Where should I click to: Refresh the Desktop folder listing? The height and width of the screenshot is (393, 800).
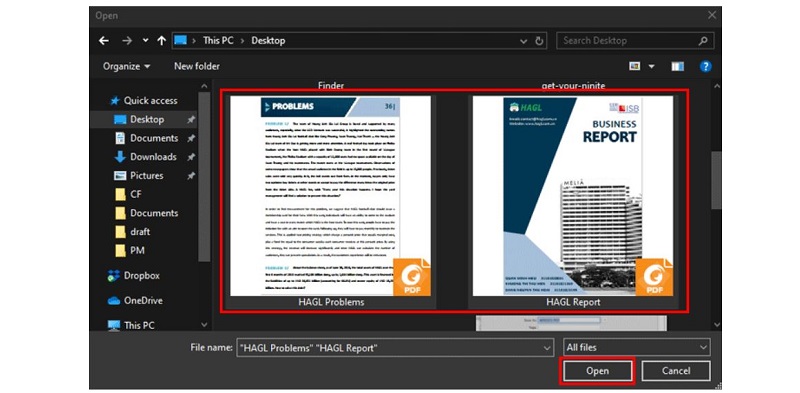coord(539,41)
